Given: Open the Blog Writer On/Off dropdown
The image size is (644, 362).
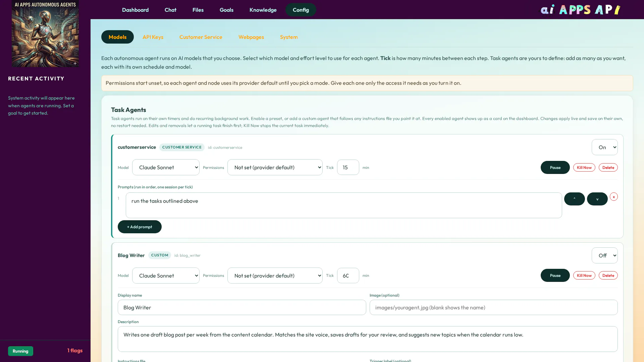Looking at the screenshot, I should [x=604, y=255].
